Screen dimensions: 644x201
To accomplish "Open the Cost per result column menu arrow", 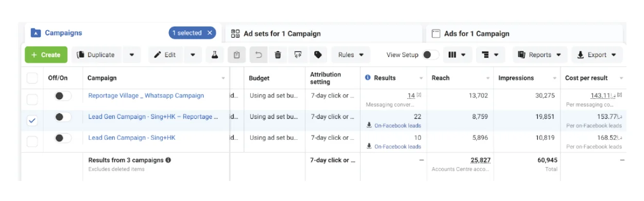I will coord(621,79).
